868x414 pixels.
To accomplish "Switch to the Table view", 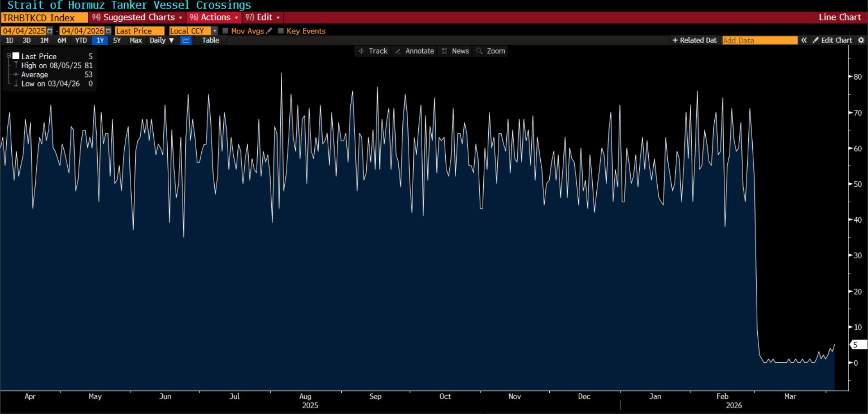I will tap(210, 40).
